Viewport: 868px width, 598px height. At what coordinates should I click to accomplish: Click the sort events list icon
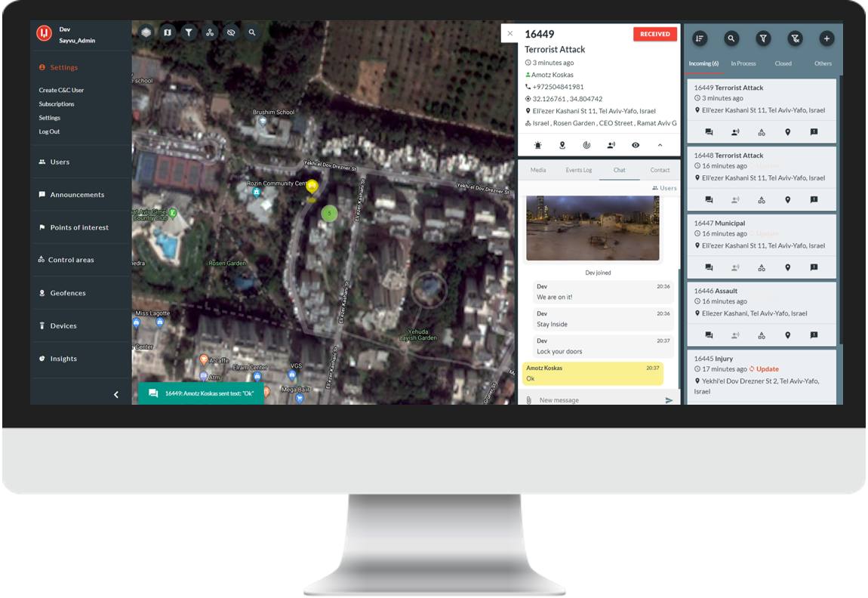(x=699, y=38)
